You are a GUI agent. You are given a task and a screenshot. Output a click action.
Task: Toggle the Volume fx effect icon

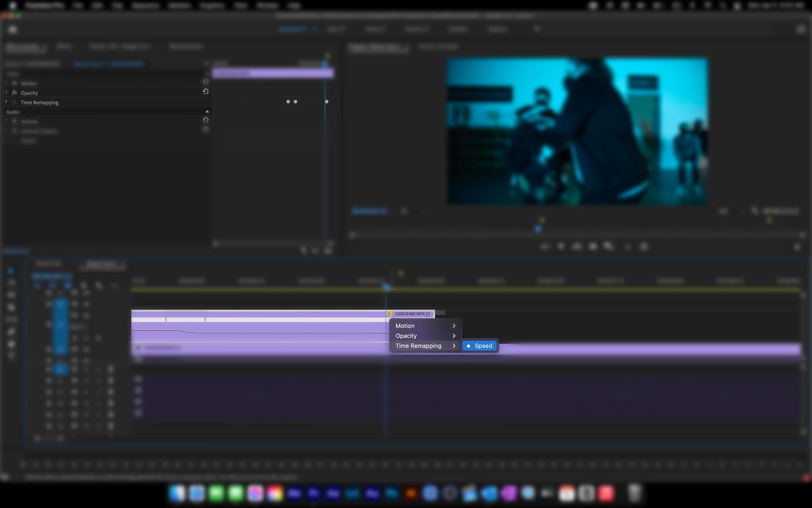pyautogui.click(x=14, y=121)
